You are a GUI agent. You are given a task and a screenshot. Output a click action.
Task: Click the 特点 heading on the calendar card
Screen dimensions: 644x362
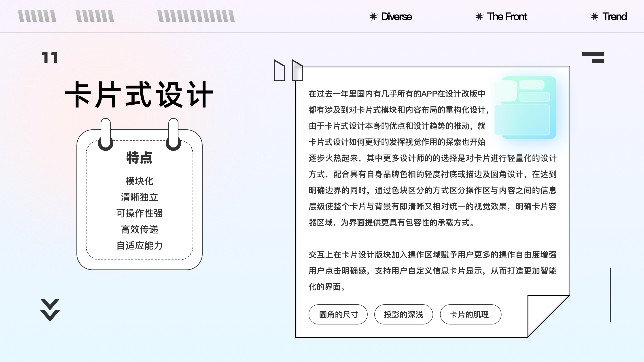pyautogui.click(x=139, y=158)
